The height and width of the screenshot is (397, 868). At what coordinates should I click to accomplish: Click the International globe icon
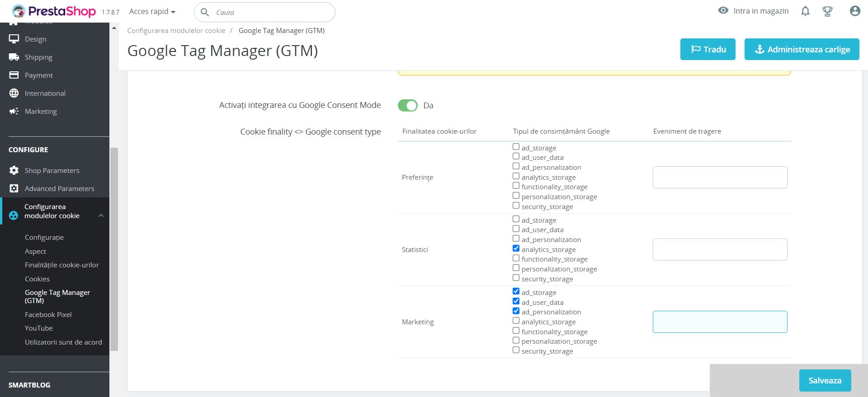(14, 93)
